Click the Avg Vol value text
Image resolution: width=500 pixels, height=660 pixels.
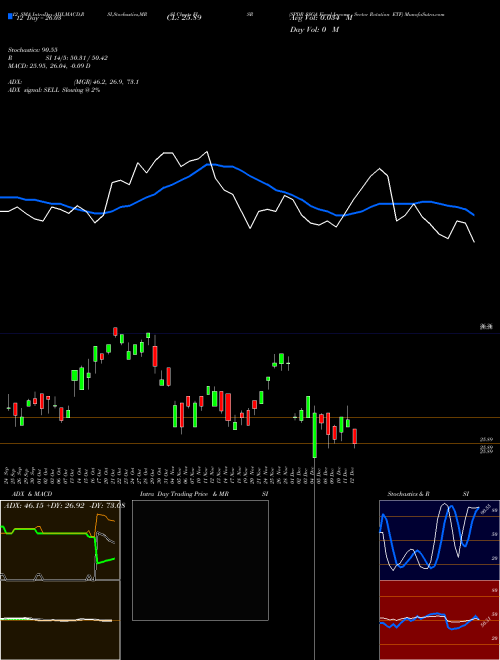[321, 18]
